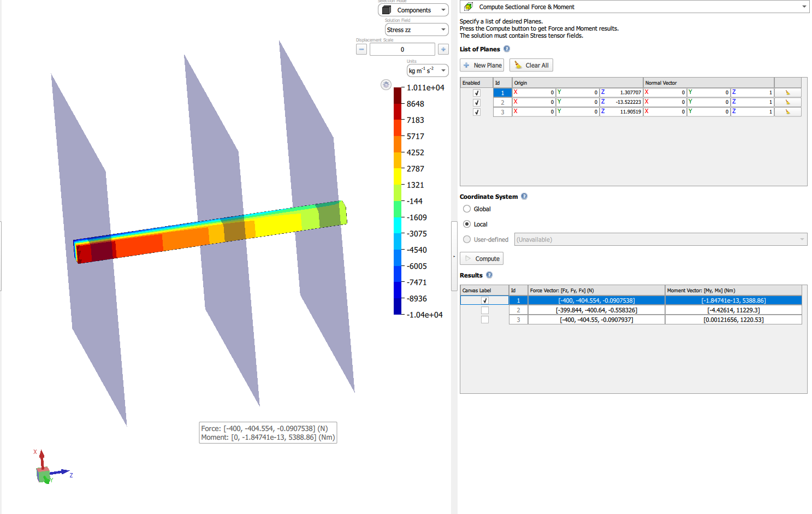Click the color legend settings gear icon
The width and height of the screenshot is (812, 514).
(386, 85)
